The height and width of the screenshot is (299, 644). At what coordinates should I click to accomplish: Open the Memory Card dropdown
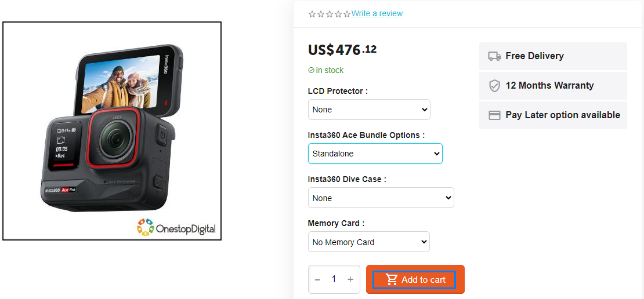tap(368, 242)
